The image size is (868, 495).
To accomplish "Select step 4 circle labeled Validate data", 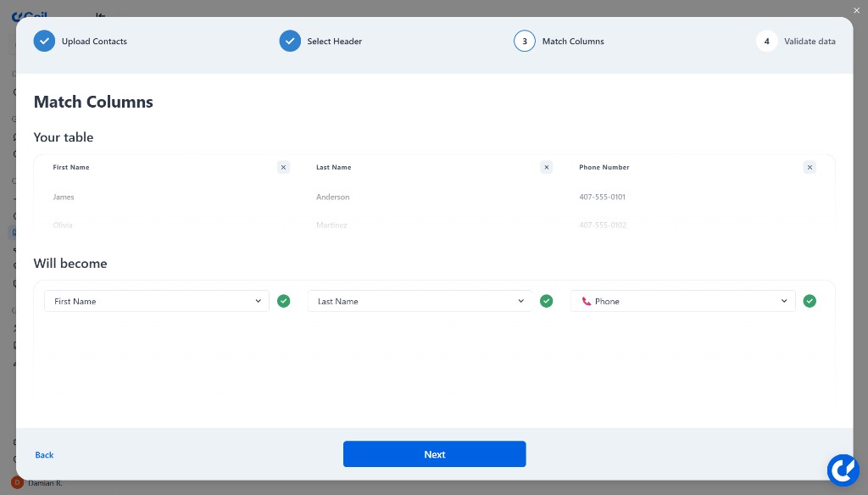I will coord(767,41).
